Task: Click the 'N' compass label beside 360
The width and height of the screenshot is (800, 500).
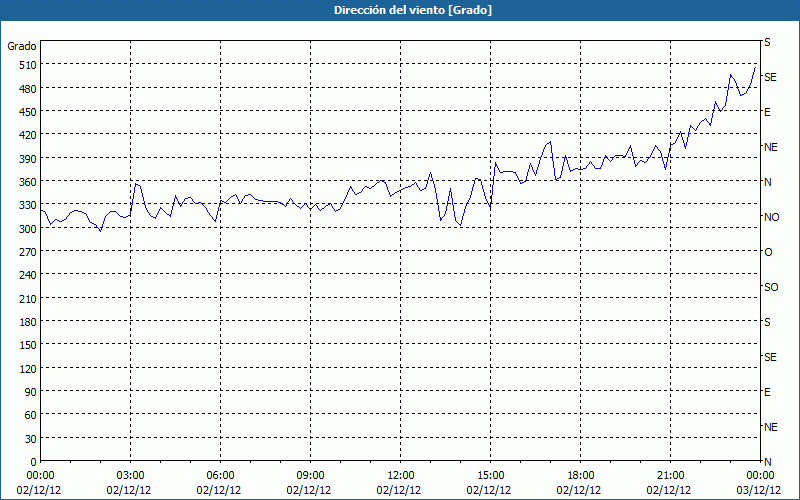Action: point(767,182)
